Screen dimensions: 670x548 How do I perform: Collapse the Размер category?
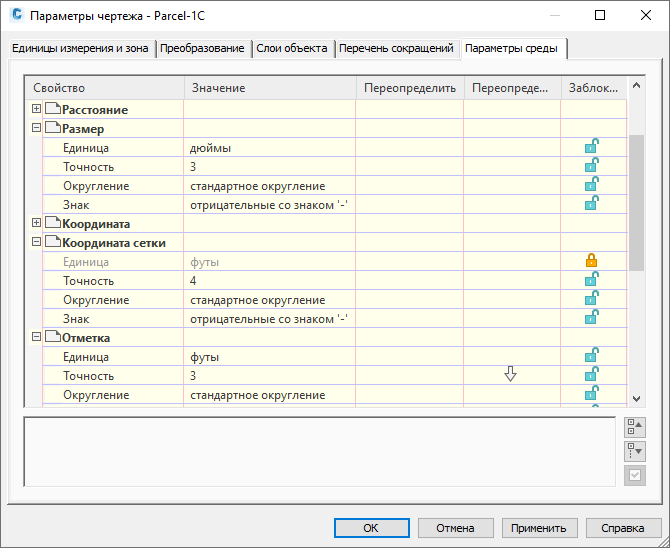(x=37, y=128)
